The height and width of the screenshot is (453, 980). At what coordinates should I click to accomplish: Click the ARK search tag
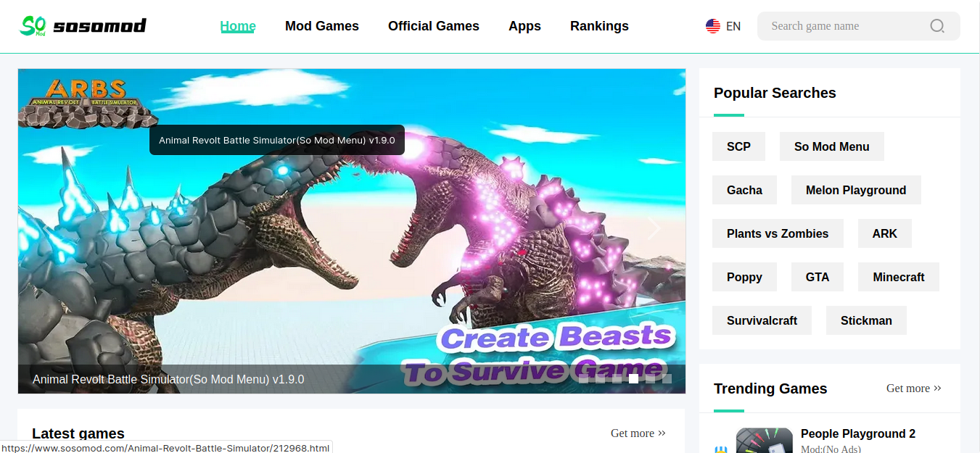pos(885,233)
